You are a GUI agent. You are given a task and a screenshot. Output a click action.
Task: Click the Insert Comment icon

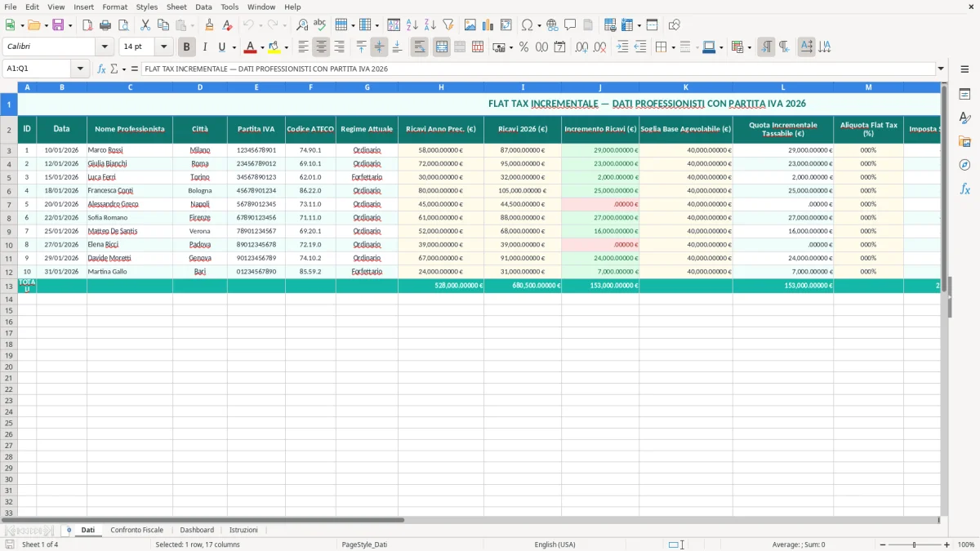(570, 25)
